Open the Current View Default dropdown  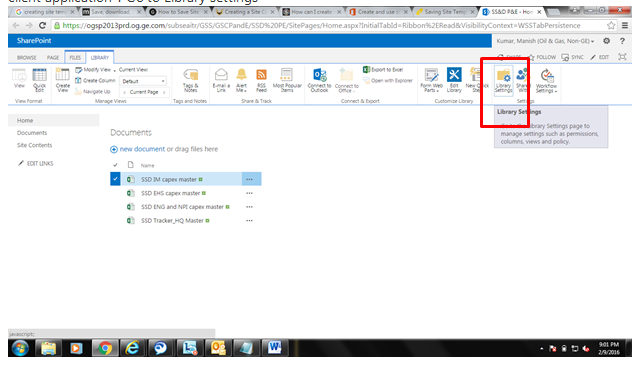pyautogui.click(x=143, y=81)
